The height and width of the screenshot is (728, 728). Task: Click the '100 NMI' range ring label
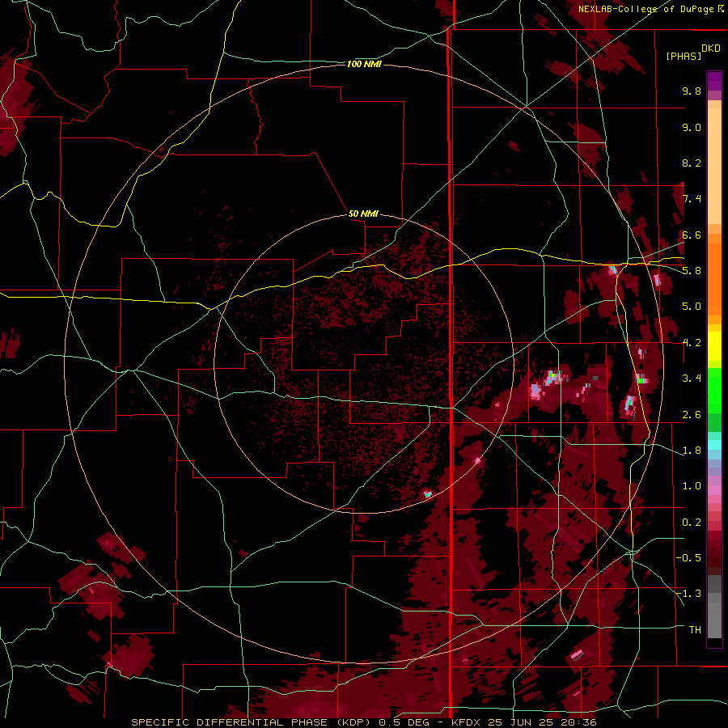pyautogui.click(x=364, y=64)
